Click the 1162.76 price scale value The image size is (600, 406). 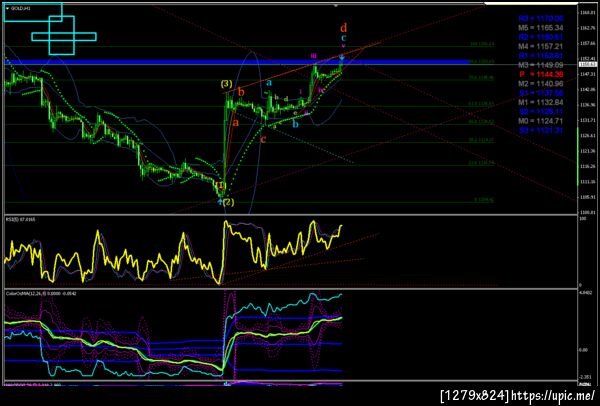(586, 28)
